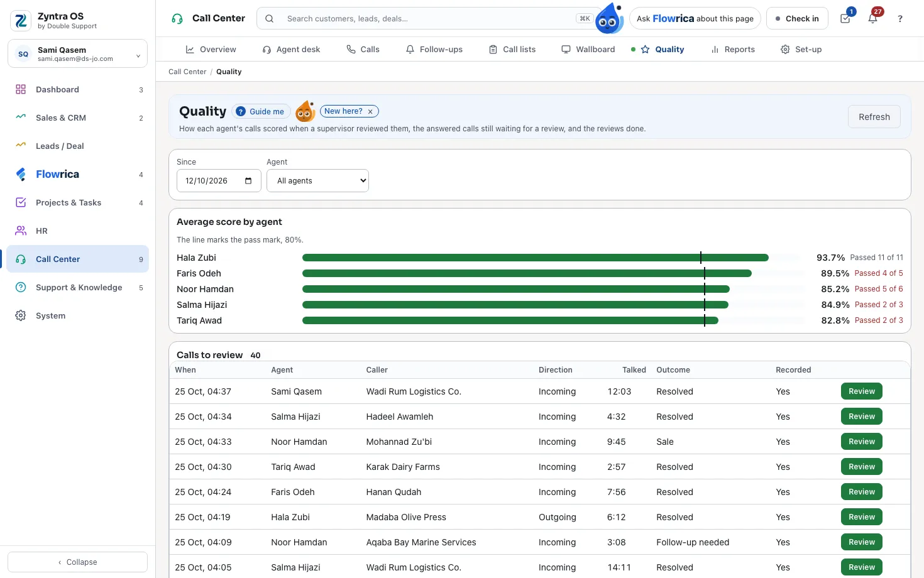The height and width of the screenshot is (578, 924).
Task: Review the Madaba Olive Press call
Action: tap(862, 517)
